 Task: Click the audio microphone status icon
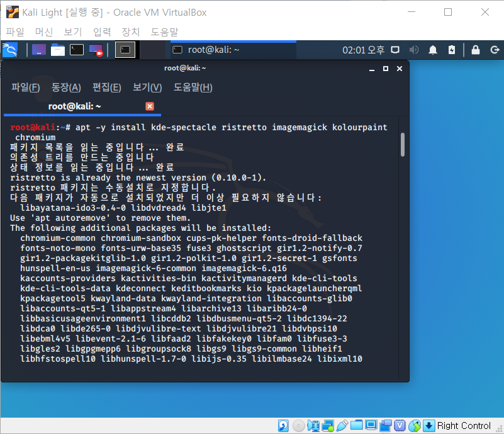[313, 426]
